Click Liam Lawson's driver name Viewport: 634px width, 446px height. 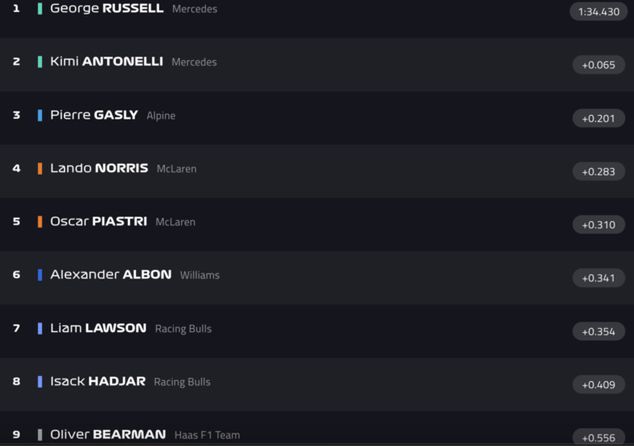(98, 328)
